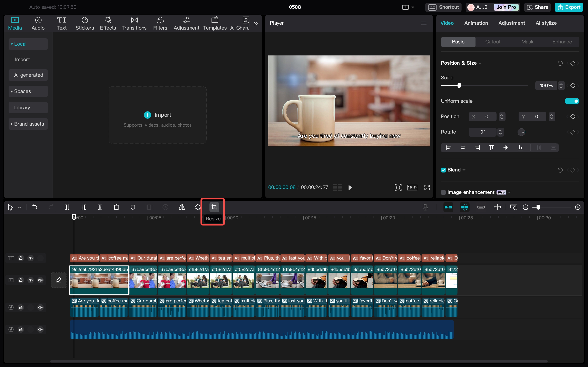Open the Transitions panel
Screen dimensions: 588x367
coord(134,23)
